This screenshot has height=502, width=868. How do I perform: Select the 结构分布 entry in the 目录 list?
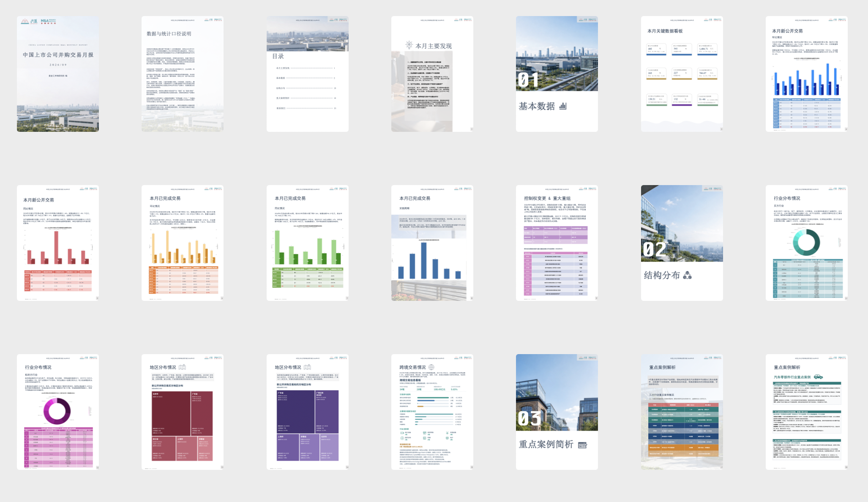(x=305, y=88)
